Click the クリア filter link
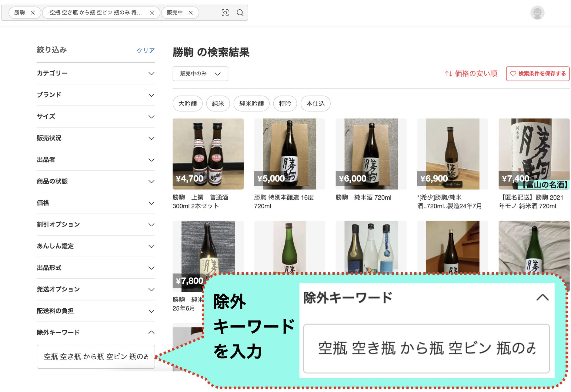The width and height of the screenshot is (571, 392). pyautogui.click(x=145, y=50)
